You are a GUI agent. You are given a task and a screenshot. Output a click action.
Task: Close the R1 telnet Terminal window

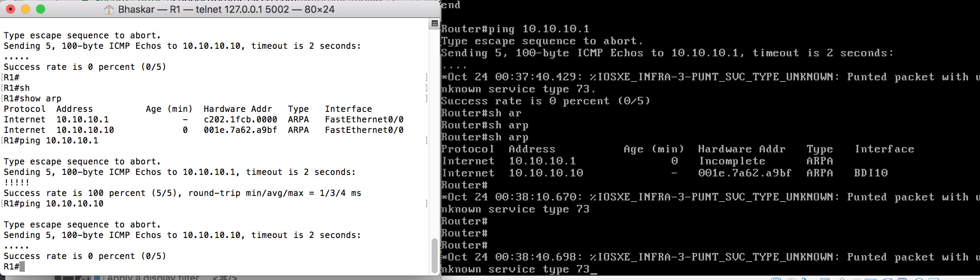11,9
